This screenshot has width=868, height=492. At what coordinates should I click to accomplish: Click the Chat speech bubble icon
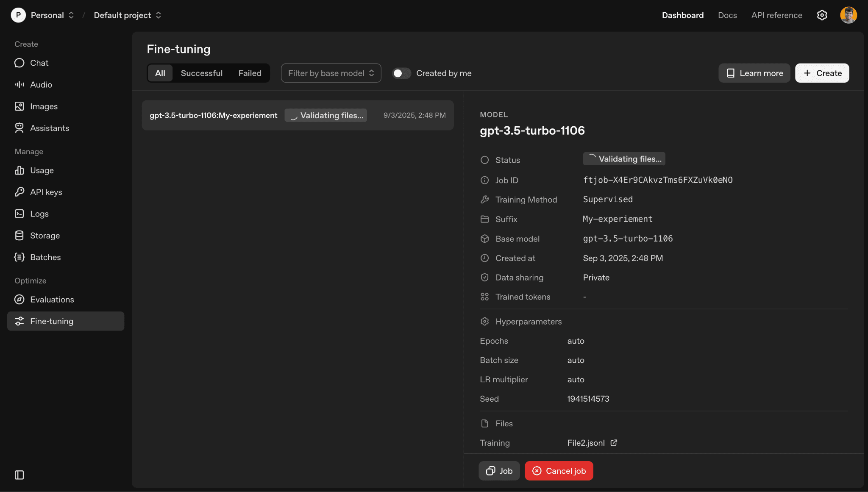point(19,63)
